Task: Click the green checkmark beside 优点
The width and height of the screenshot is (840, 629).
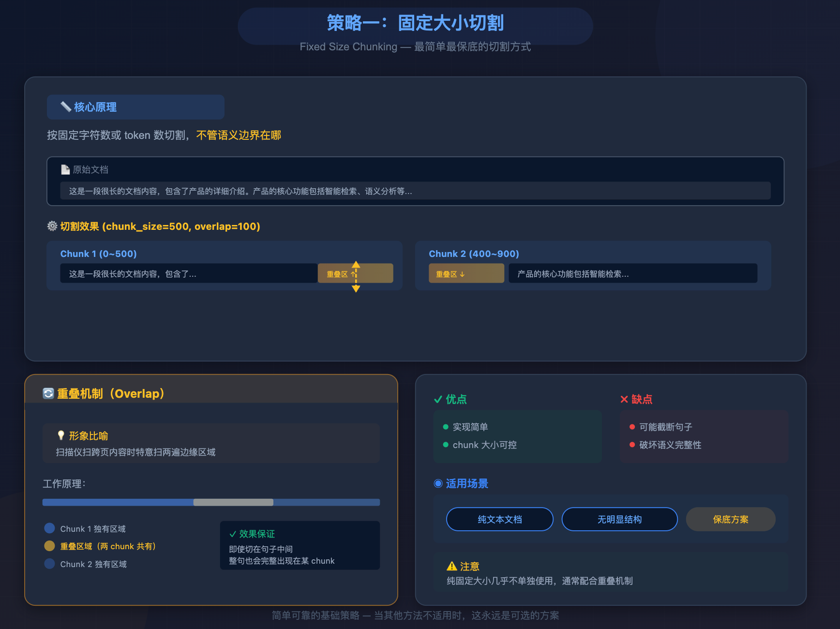Action: coord(438,399)
